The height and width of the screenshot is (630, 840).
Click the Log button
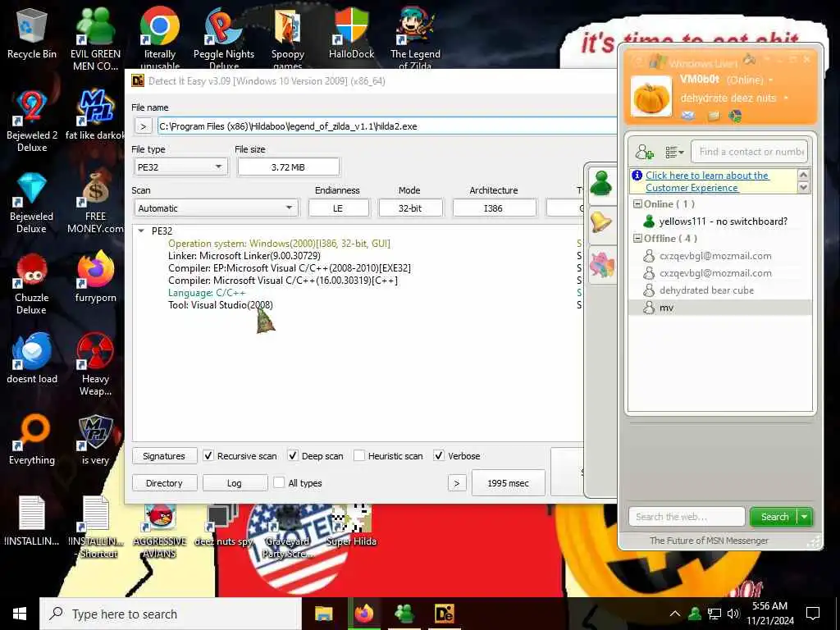[x=235, y=483]
